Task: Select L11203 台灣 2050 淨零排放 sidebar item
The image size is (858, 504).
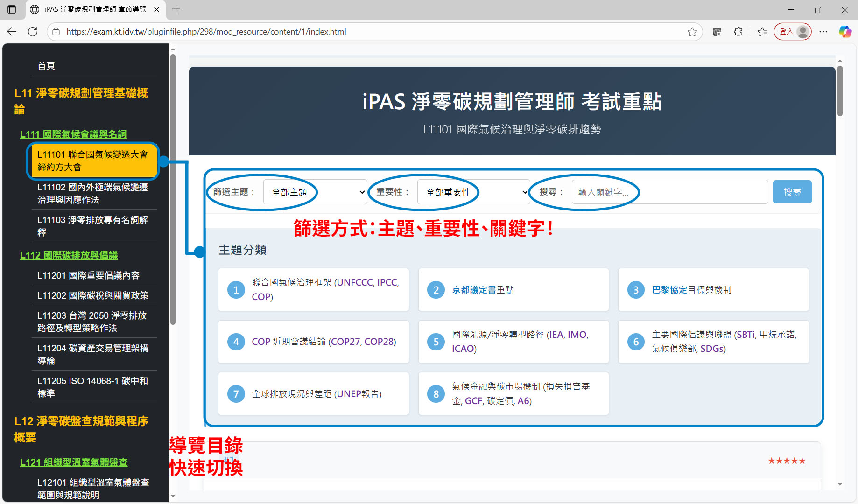Action: tap(92, 322)
